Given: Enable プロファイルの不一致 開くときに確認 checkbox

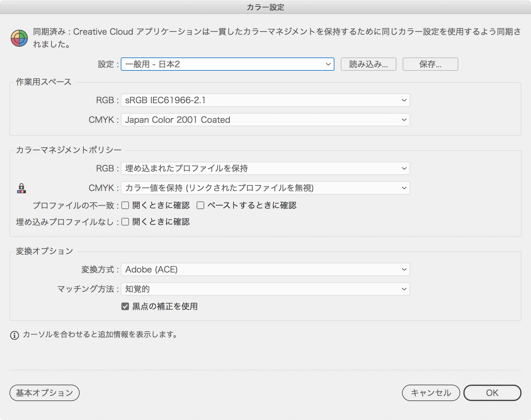Looking at the screenshot, I should [125, 205].
